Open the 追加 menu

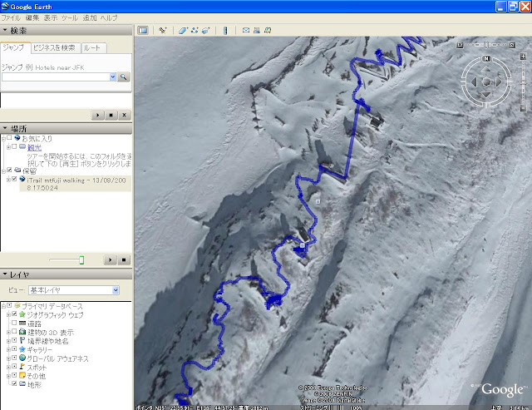[90, 18]
